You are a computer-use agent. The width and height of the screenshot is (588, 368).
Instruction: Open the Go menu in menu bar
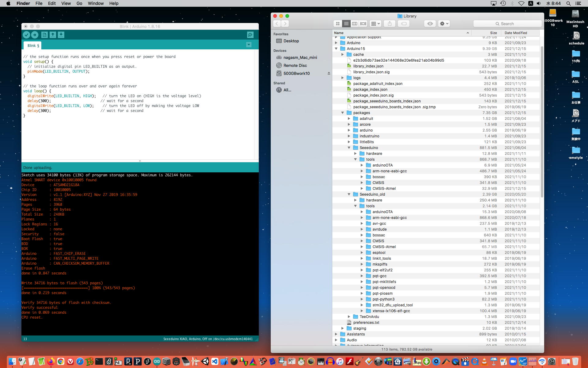[x=79, y=3]
